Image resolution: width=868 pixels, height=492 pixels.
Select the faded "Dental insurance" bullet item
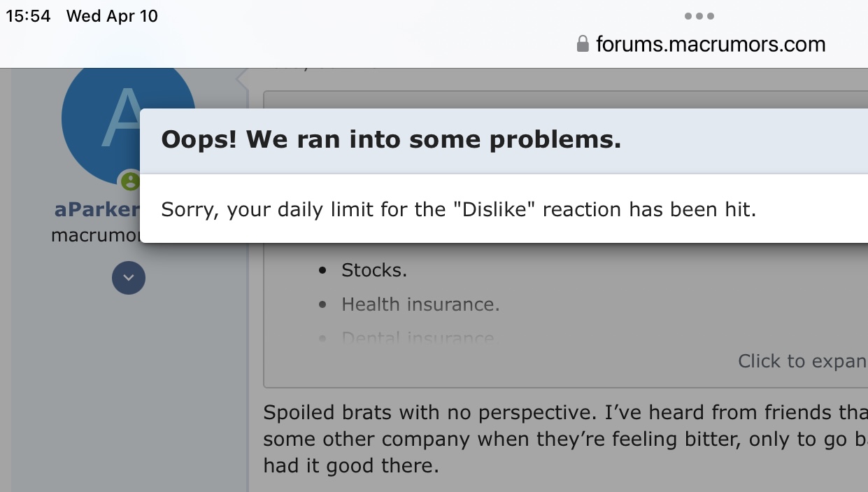point(418,338)
